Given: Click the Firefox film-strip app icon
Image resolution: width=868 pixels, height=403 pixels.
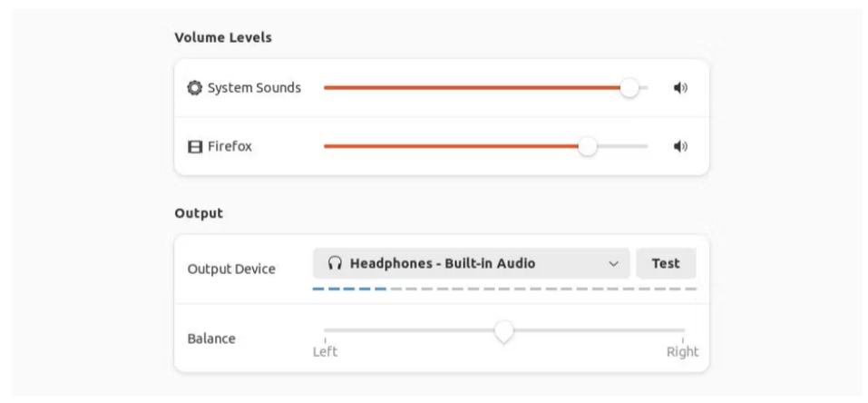Looking at the screenshot, I should pyautogui.click(x=194, y=146).
